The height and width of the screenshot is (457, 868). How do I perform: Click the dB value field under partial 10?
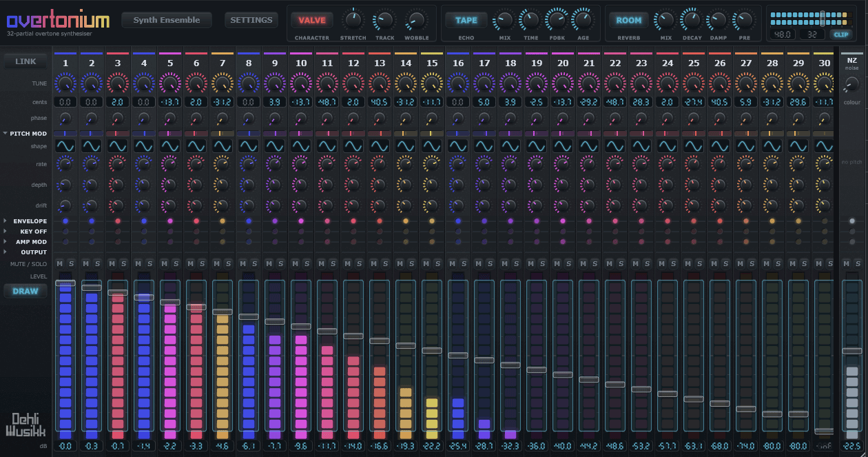(301, 446)
